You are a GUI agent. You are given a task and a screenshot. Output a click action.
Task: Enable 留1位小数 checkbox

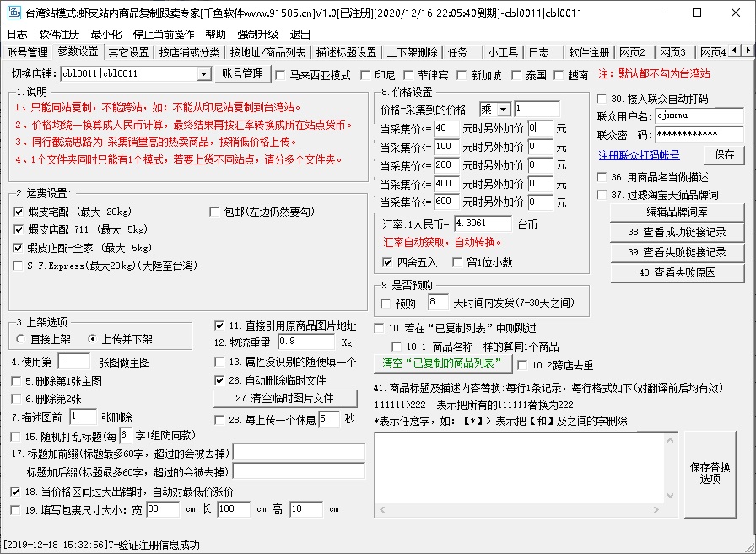tap(457, 262)
